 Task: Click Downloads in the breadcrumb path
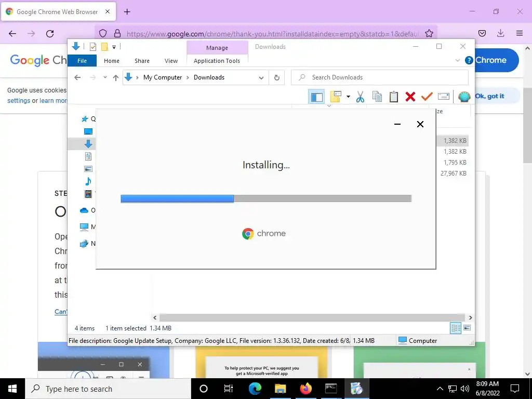coord(209,77)
